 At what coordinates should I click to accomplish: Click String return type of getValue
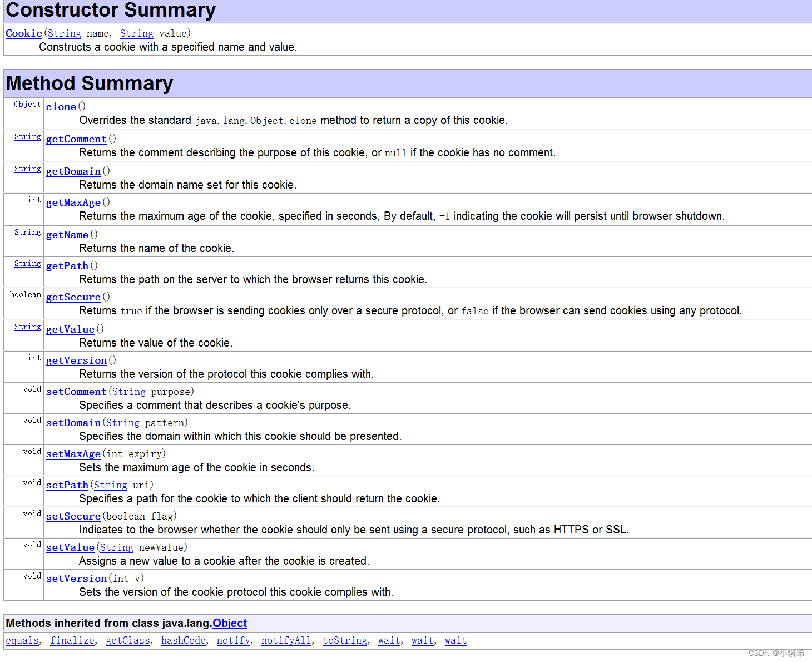tap(28, 327)
